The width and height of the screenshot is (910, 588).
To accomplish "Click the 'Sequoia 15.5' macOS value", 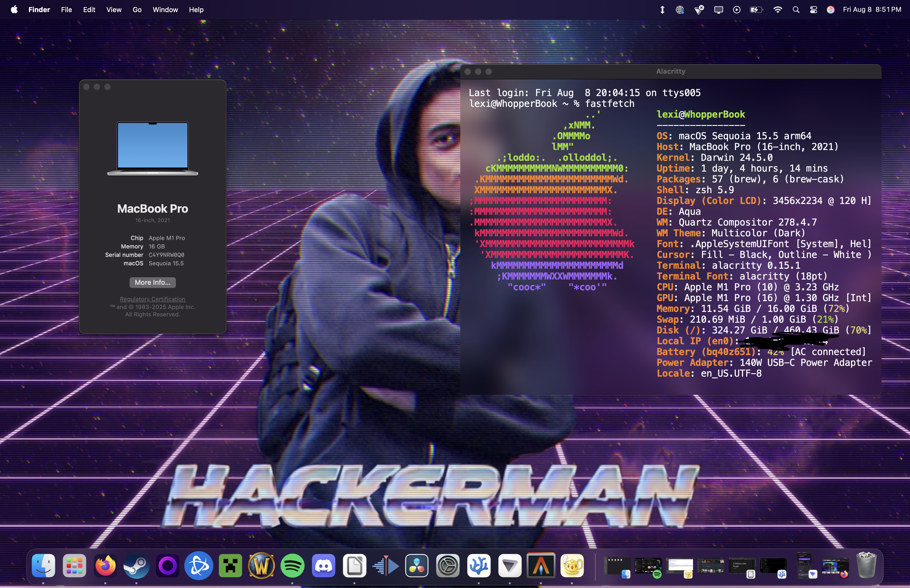I will coord(166,263).
